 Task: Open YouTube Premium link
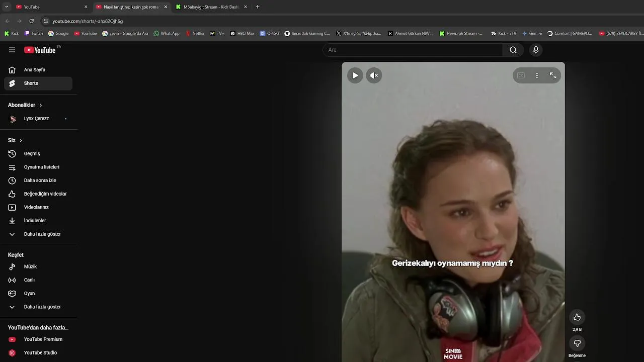coord(38,339)
